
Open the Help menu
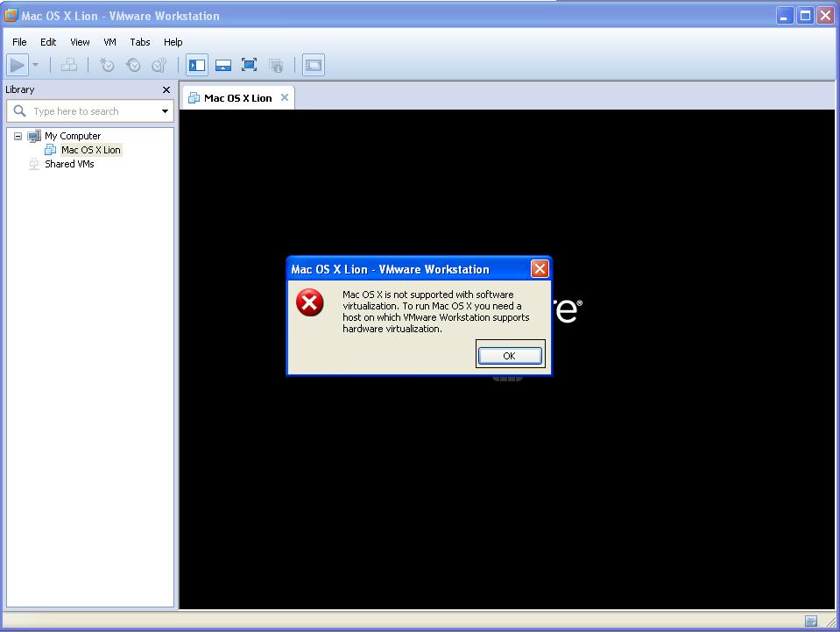click(x=173, y=42)
